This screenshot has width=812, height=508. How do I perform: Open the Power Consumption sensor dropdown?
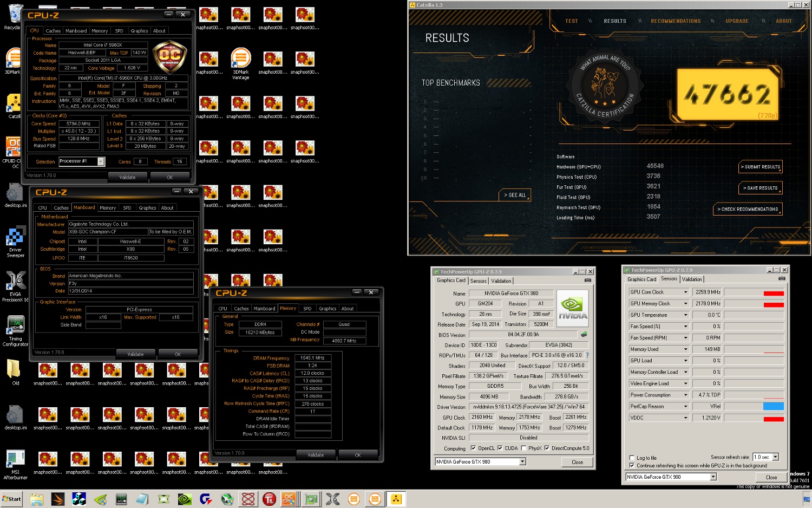pyautogui.click(x=685, y=395)
